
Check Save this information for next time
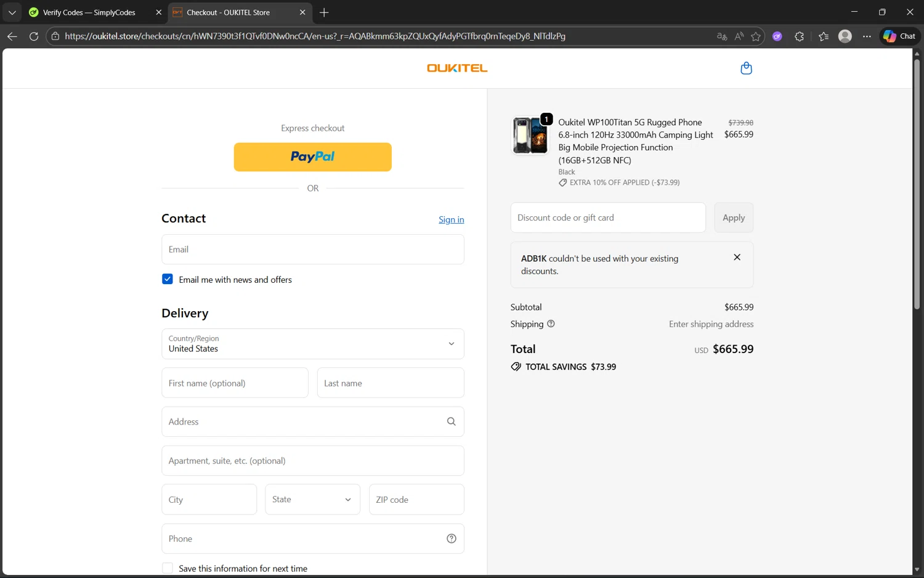point(168,568)
